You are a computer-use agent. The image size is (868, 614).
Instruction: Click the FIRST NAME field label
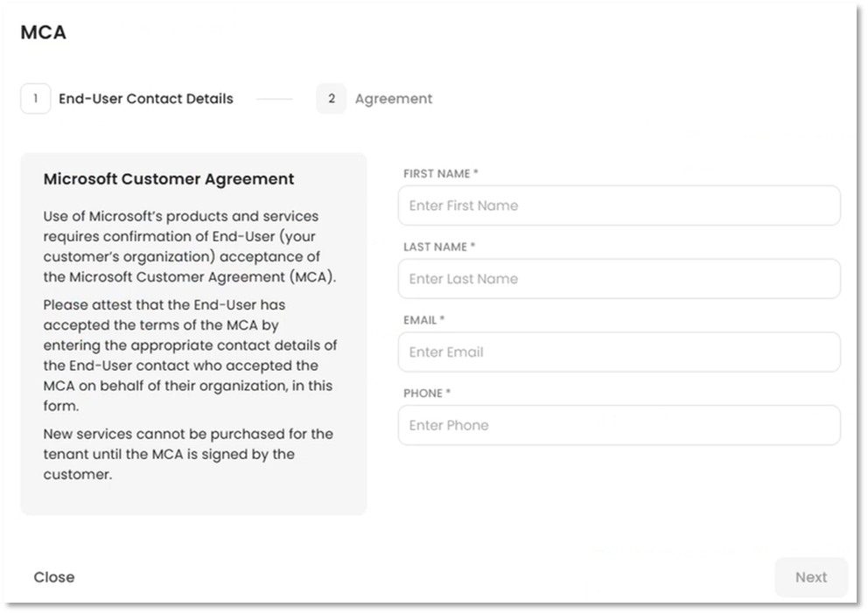440,174
